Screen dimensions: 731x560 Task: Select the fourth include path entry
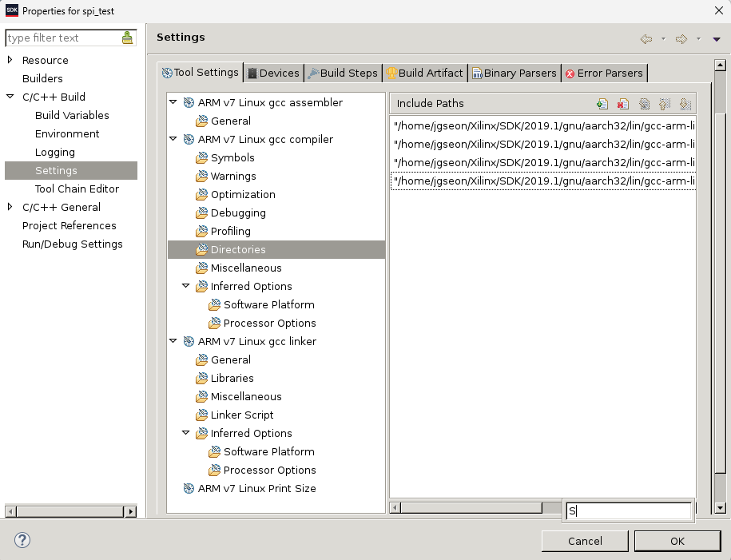click(x=542, y=181)
